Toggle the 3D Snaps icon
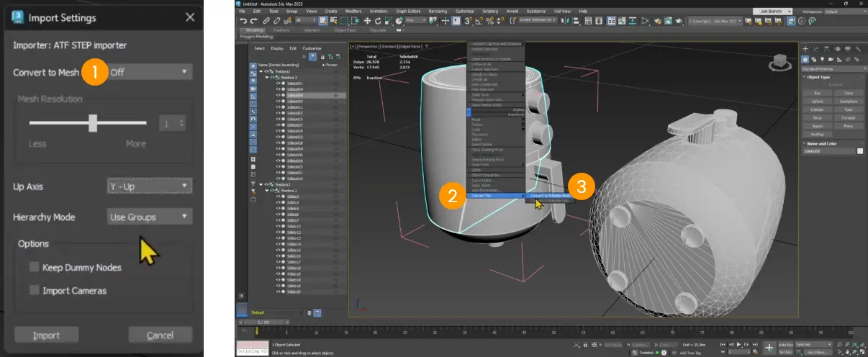The width and height of the screenshot is (868, 357). tap(468, 20)
